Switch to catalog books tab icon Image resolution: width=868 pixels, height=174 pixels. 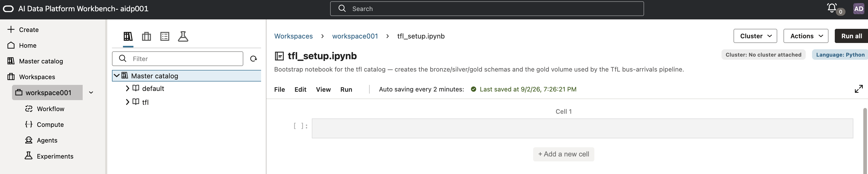[128, 36]
